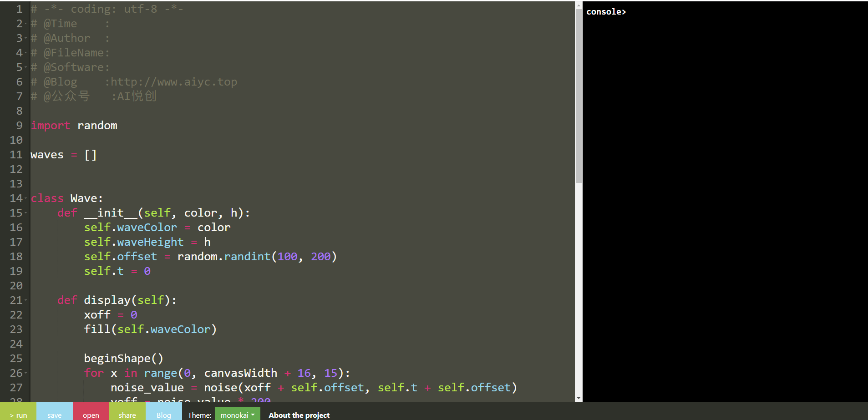Click 'canvasWidth' on line 26
Screen dimensions: 868x420
click(240, 373)
